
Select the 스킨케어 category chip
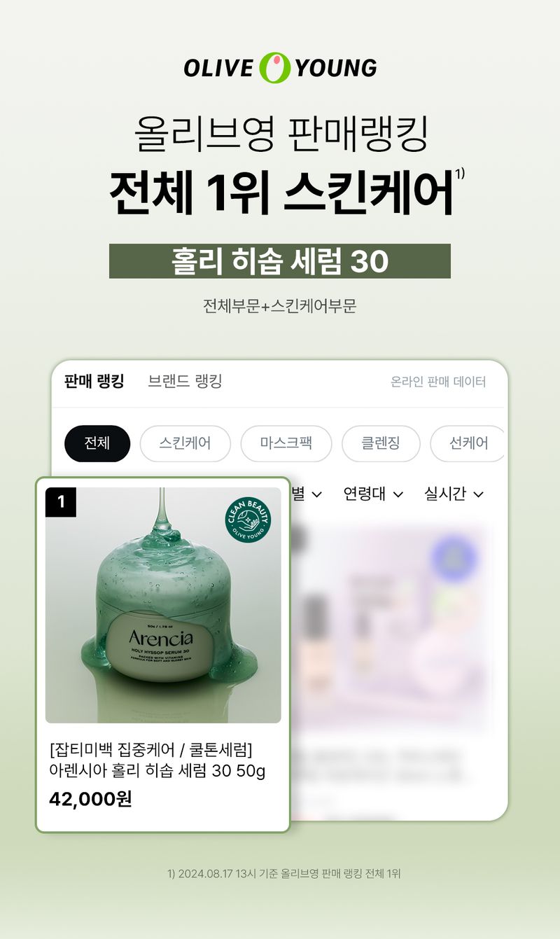coord(185,443)
